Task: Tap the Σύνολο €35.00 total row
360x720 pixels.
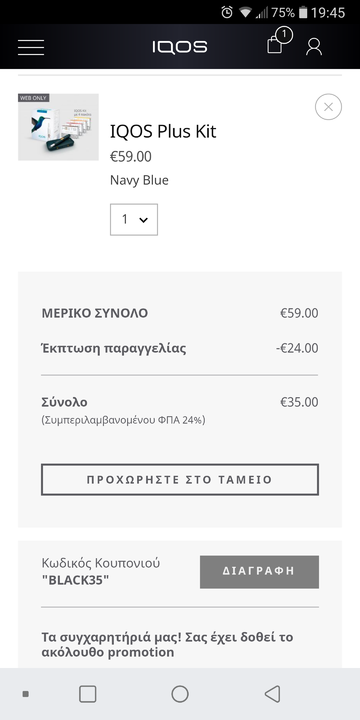Action: click(180, 402)
